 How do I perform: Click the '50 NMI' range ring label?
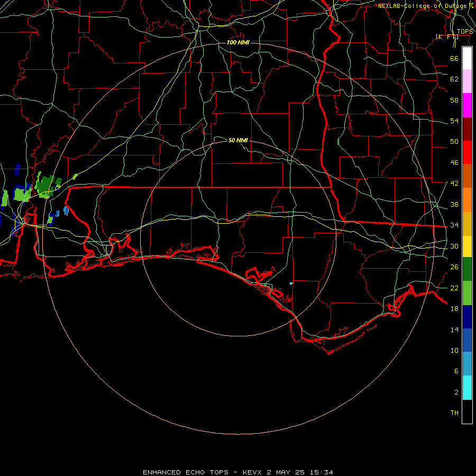point(238,140)
